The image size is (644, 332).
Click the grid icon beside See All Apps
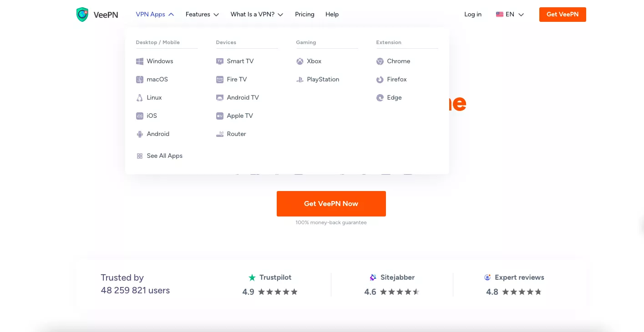[x=140, y=156]
